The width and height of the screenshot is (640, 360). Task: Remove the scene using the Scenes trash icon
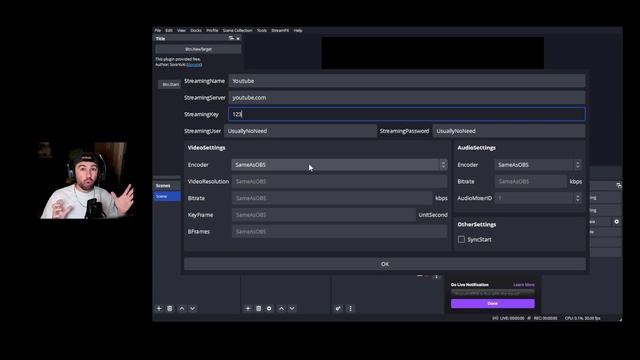(170, 309)
